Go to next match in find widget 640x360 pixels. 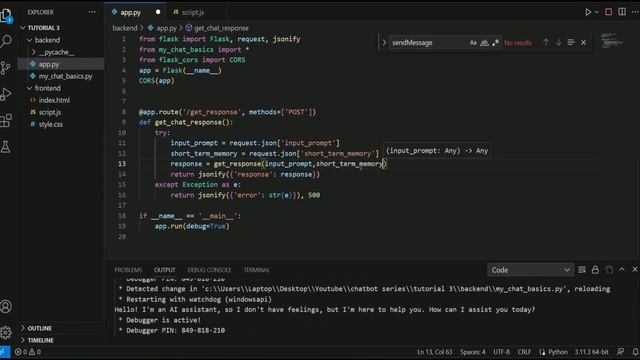pos(558,42)
